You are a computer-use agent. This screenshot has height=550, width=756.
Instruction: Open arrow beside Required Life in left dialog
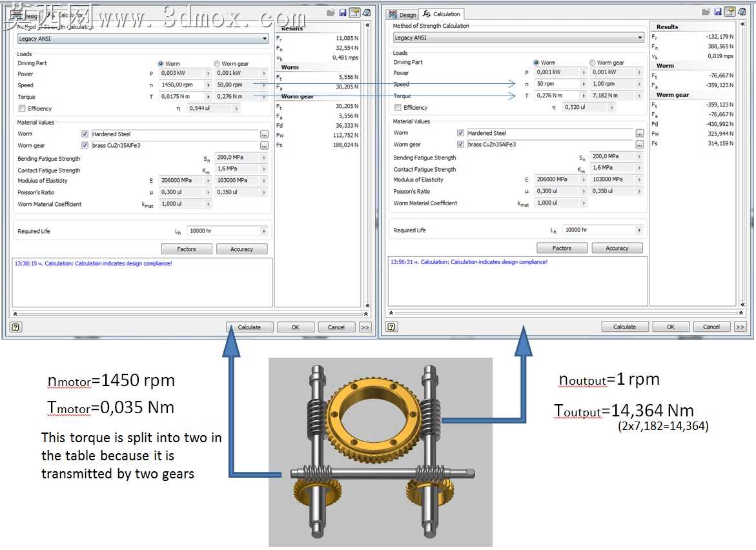[264, 231]
